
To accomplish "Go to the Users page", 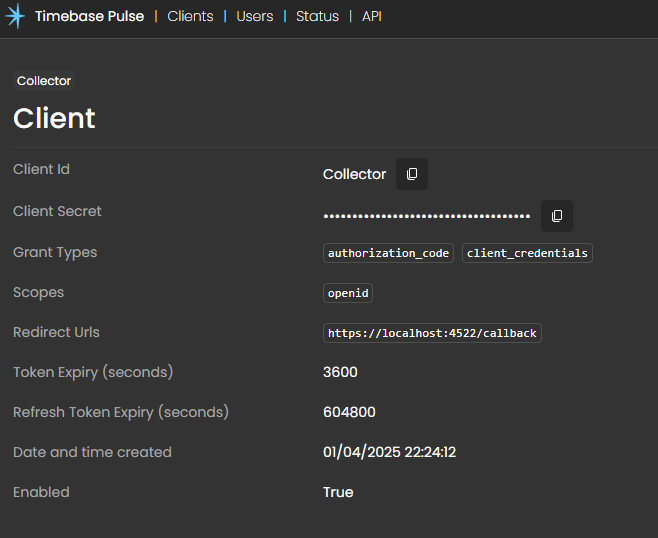I will pos(254,17).
